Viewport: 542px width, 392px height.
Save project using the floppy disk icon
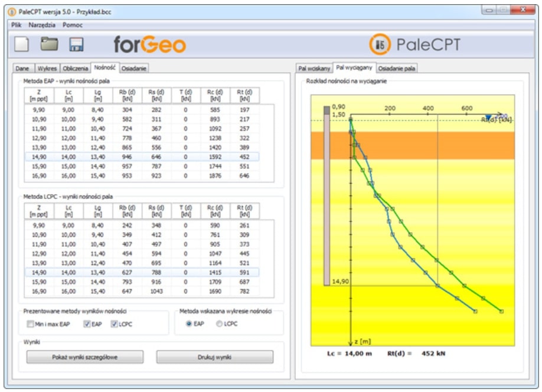pyautogui.click(x=76, y=45)
